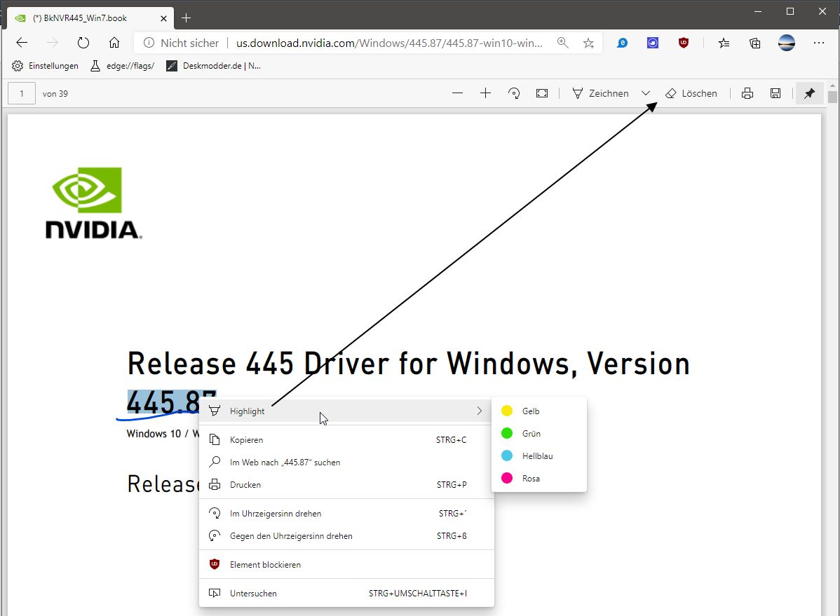
Task: Zoom out the PDF with minus
Action: click(457, 93)
